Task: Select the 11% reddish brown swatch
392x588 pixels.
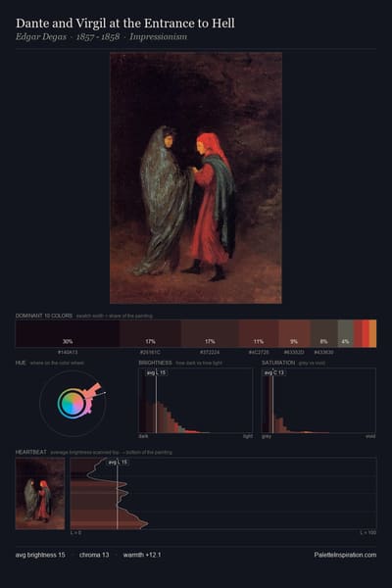Action: click(259, 333)
